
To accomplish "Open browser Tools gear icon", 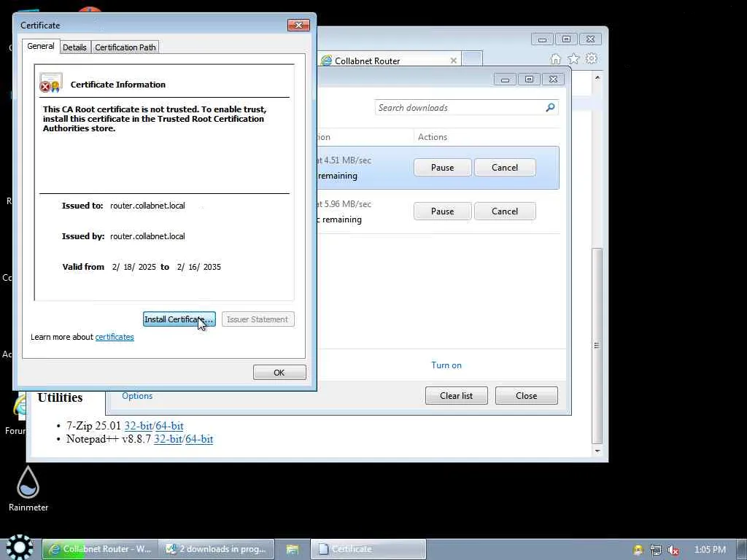I will click(x=591, y=58).
